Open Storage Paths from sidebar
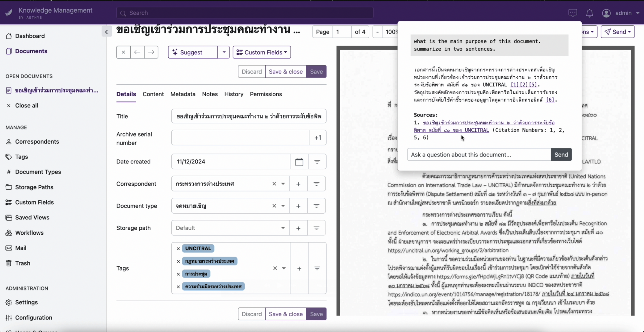Viewport: 644px width, 332px height. (34, 187)
